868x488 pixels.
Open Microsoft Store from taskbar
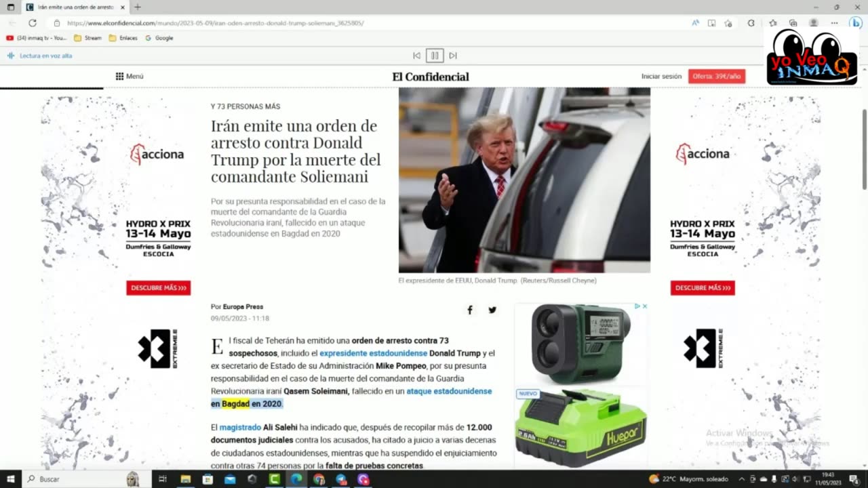point(208,479)
